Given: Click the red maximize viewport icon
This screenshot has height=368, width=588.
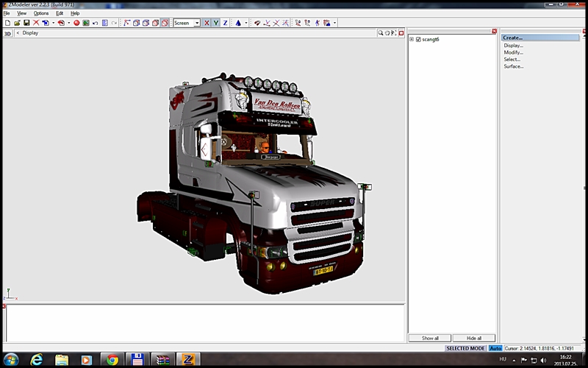Looking at the screenshot, I should (x=401, y=33).
